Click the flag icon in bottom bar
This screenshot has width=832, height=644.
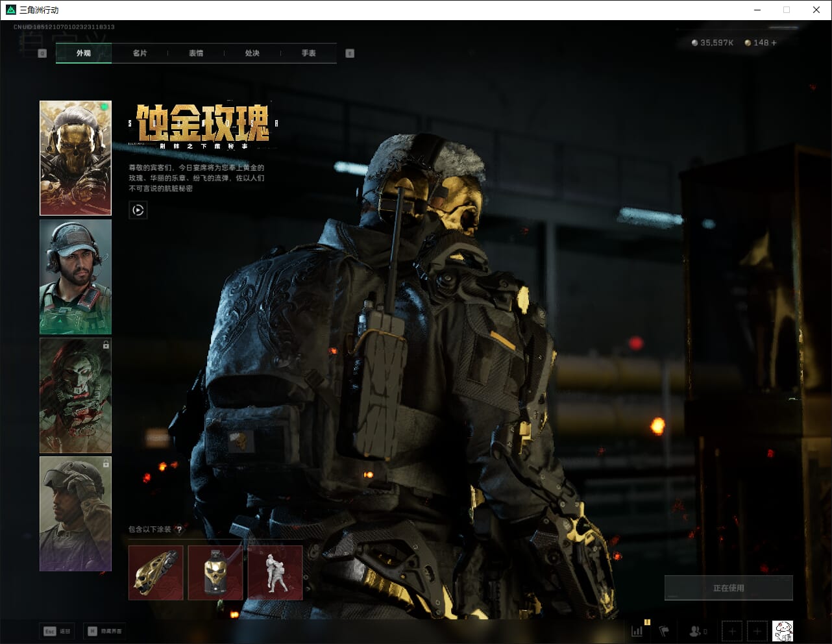664,630
